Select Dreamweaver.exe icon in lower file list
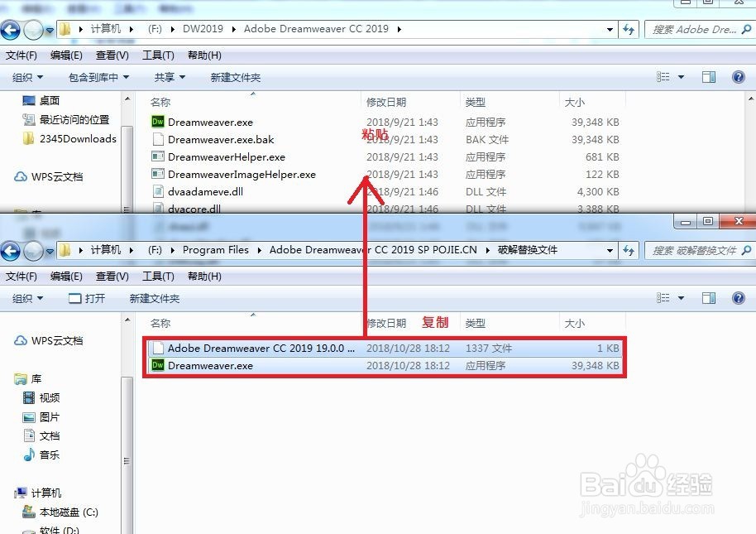Image resolution: width=756 pixels, height=534 pixels. pos(158,365)
